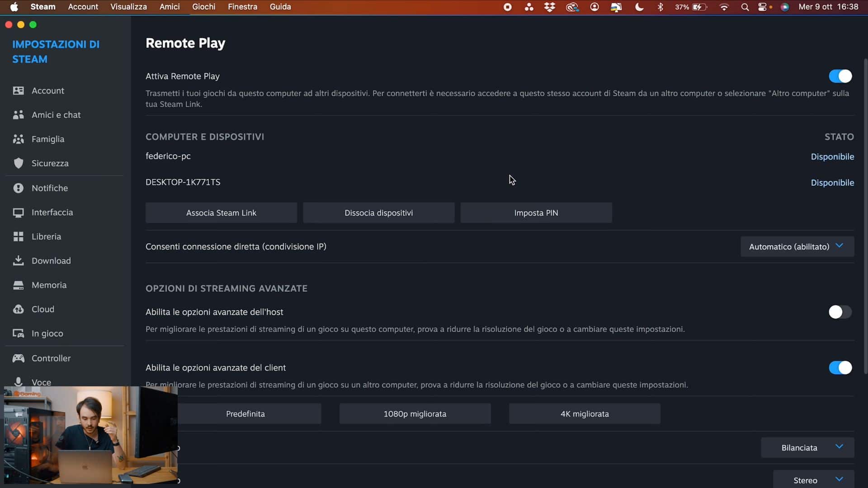The image size is (868, 488).
Task: Click Imposta PIN button
Action: pos(536,213)
